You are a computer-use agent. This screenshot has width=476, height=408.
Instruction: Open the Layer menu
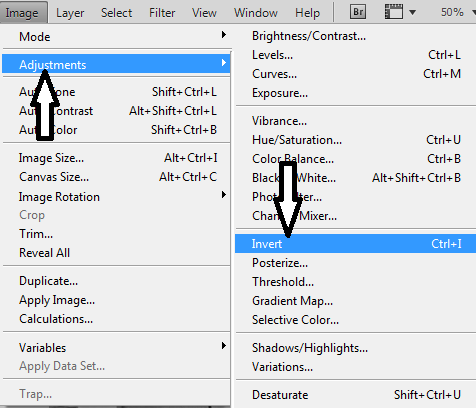[70, 13]
